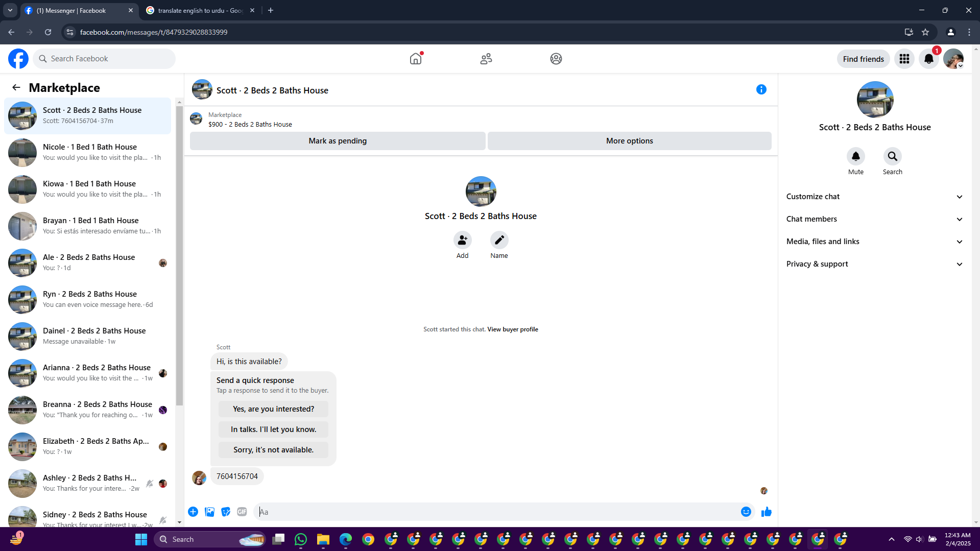Open the Dainel 2 Beds 2 Baths House chat
980x551 pixels.
[x=88, y=337]
